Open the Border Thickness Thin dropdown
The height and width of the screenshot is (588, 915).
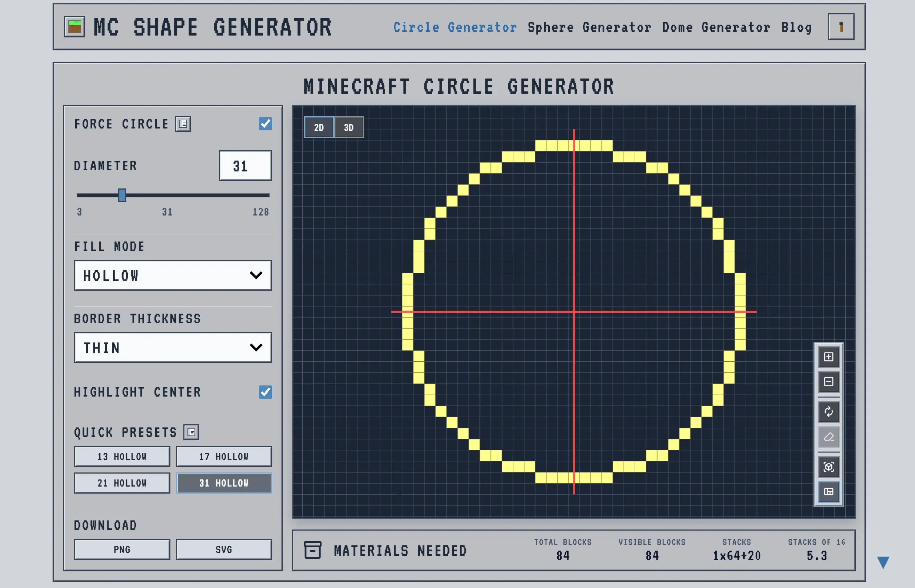173,347
